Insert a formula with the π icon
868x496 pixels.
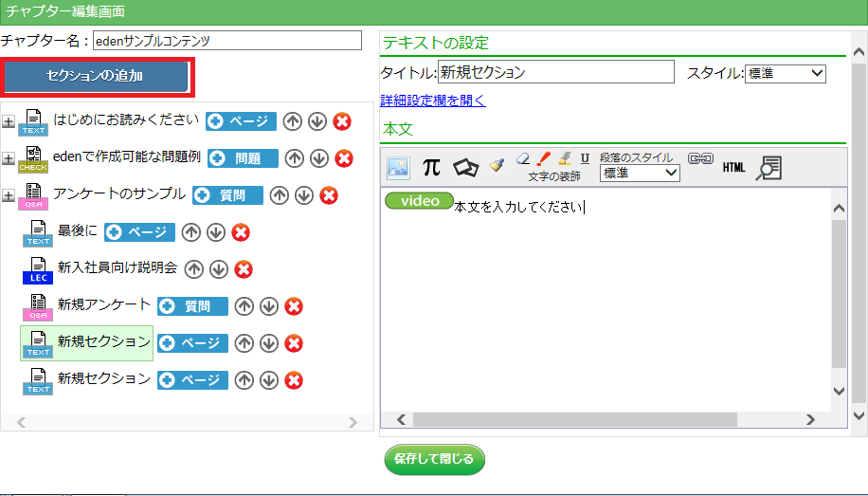[431, 166]
